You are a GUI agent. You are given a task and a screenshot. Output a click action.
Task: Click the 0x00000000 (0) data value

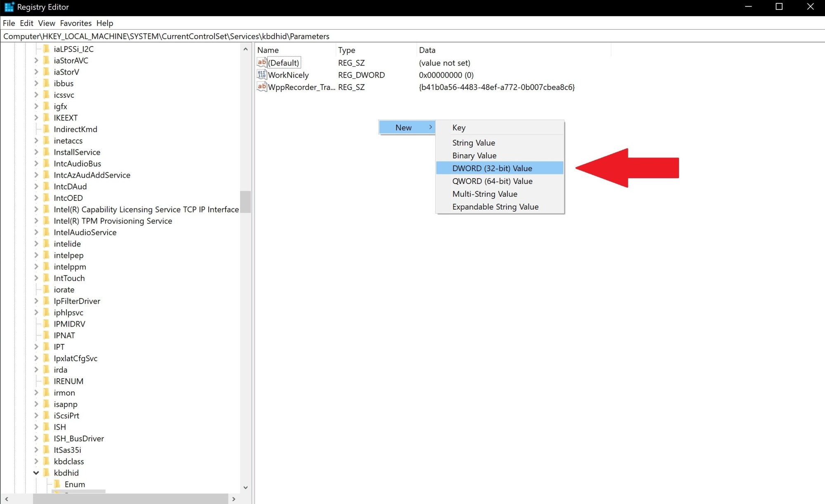pyautogui.click(x=446, y=75)
